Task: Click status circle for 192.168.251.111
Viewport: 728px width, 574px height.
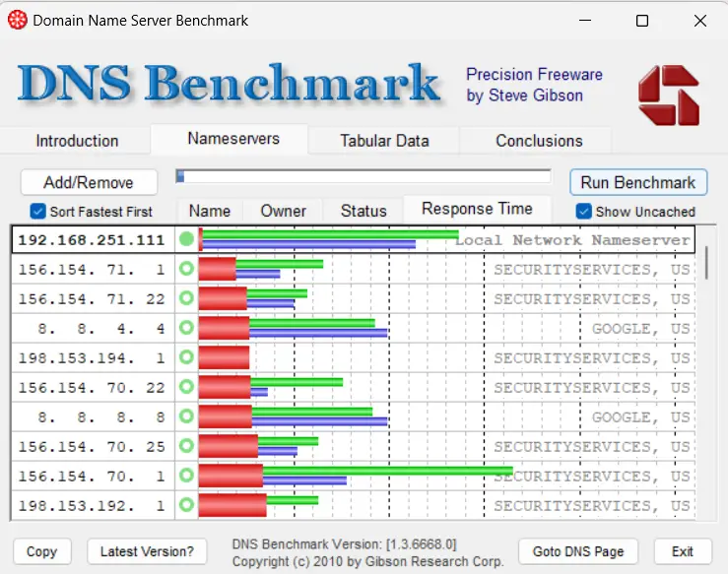Action: [186, 239]
